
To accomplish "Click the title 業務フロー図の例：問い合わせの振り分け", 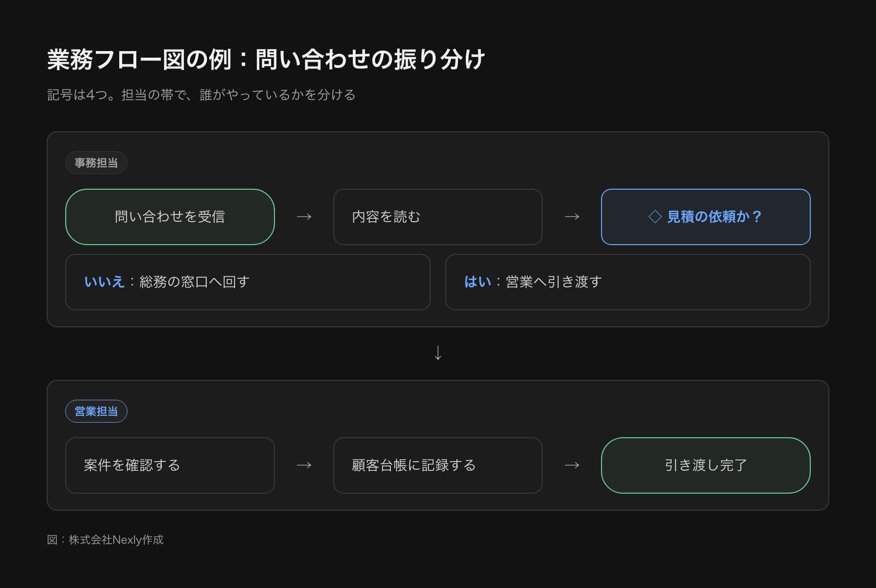I will point(266,60).
